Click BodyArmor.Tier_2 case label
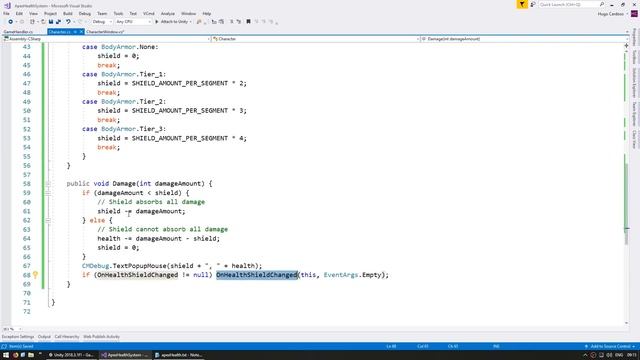 click(133, 102)
